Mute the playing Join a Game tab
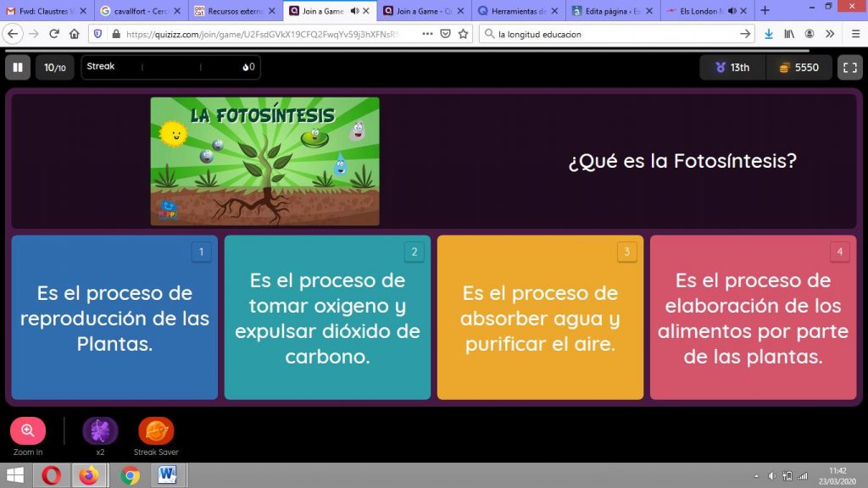This screenshot has width=868, height=488. coord(353,11)
